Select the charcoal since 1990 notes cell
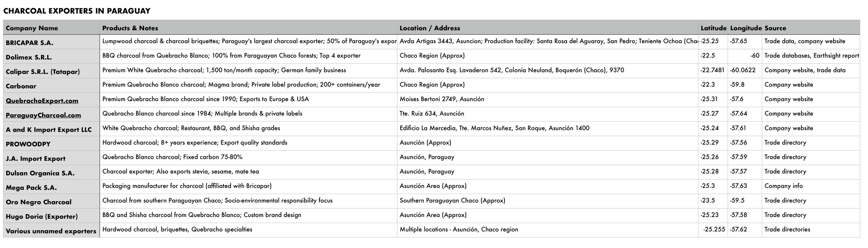Viewport: 868px width, 248px height. tap(248, 99)
